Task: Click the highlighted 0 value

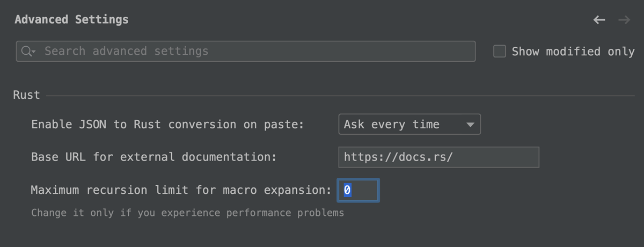Action: [347, 190]
